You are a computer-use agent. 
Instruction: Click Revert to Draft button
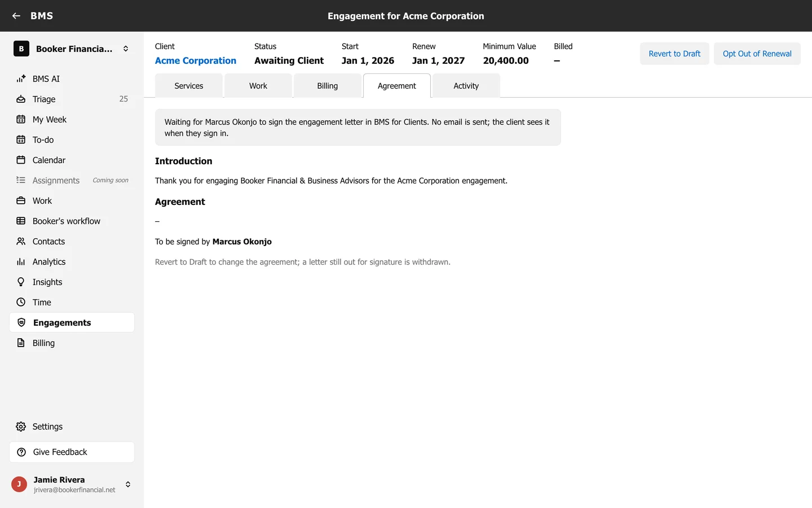click(674, 54)
